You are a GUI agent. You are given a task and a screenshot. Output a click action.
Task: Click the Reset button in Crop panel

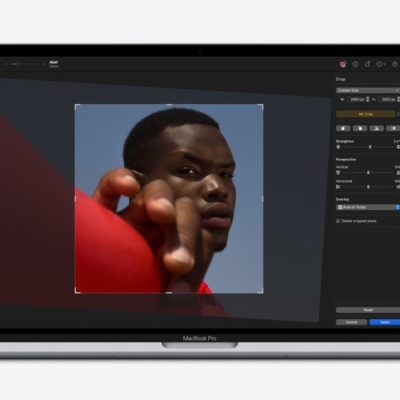(368, 310)
